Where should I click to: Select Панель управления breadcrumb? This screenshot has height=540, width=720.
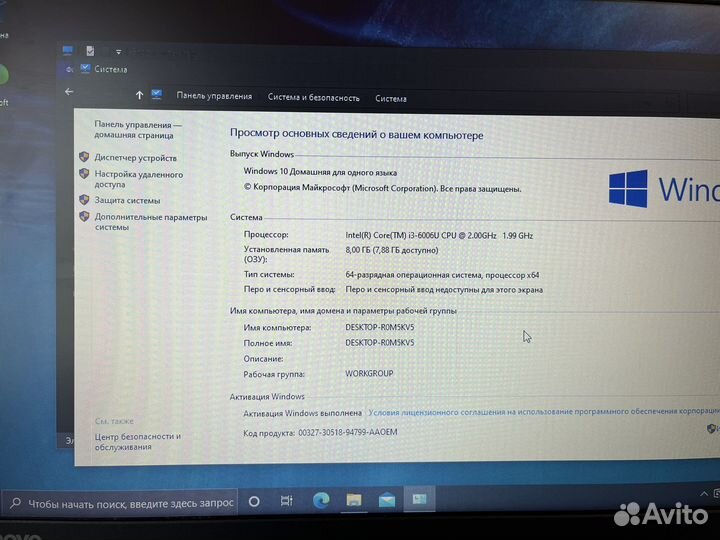214,96
